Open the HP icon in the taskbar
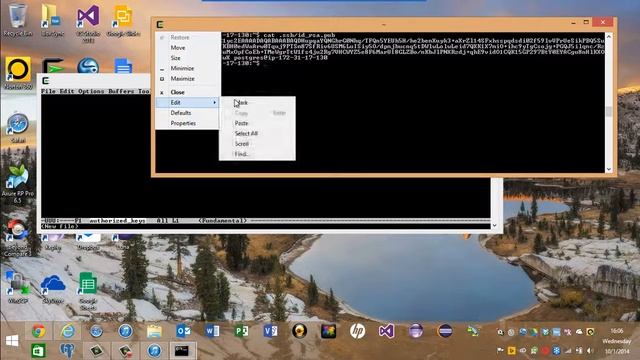Screen dimensions: 640x360 pos(357,331)
